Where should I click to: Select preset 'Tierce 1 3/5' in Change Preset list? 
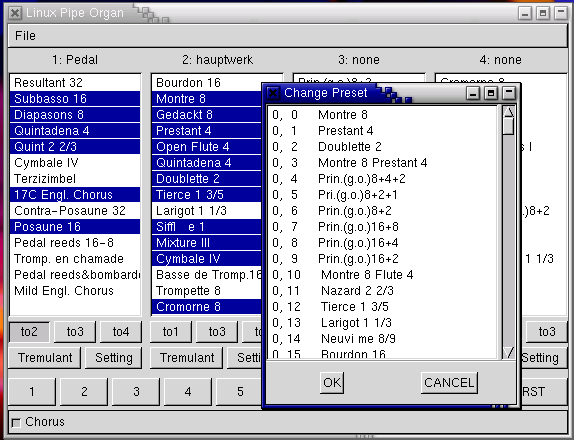point(383,307)
